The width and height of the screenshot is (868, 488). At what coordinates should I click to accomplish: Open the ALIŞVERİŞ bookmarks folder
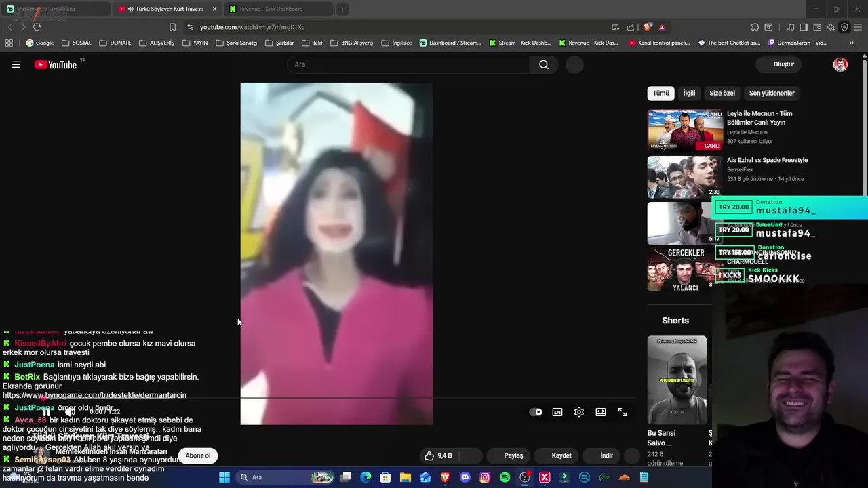click(x=156, y=43)
